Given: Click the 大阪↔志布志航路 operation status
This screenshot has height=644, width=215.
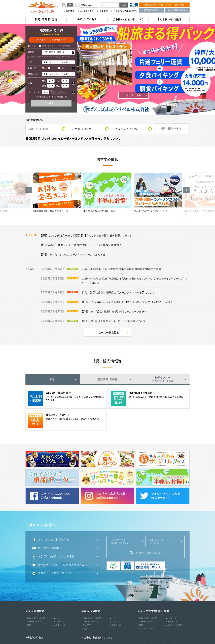Looking at the screenshot, I should (x=134, y=129).
